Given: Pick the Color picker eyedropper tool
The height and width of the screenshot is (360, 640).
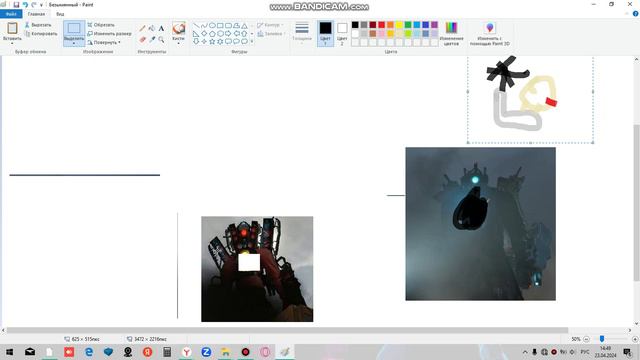Looking at the screenshot, I should 152,40.
